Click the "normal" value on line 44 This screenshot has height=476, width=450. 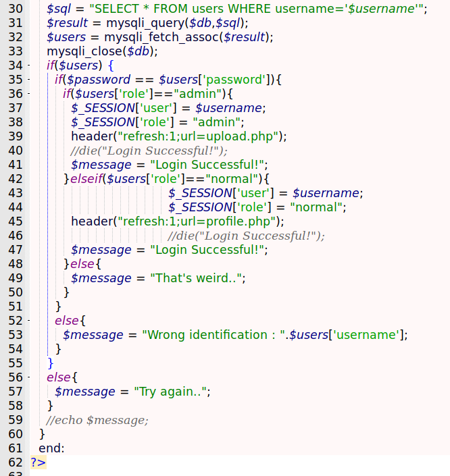click(x=316, y=207)
